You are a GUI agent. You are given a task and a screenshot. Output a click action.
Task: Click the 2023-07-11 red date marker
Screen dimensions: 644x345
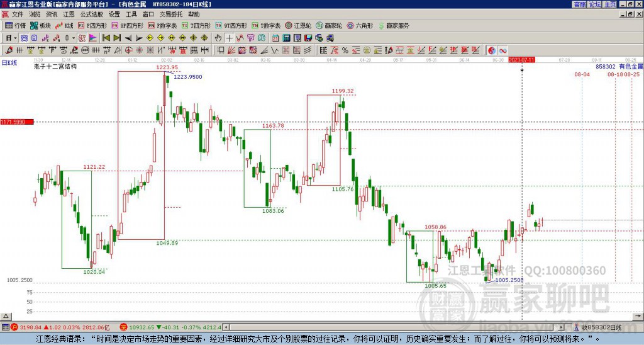[x=521, y=60]
